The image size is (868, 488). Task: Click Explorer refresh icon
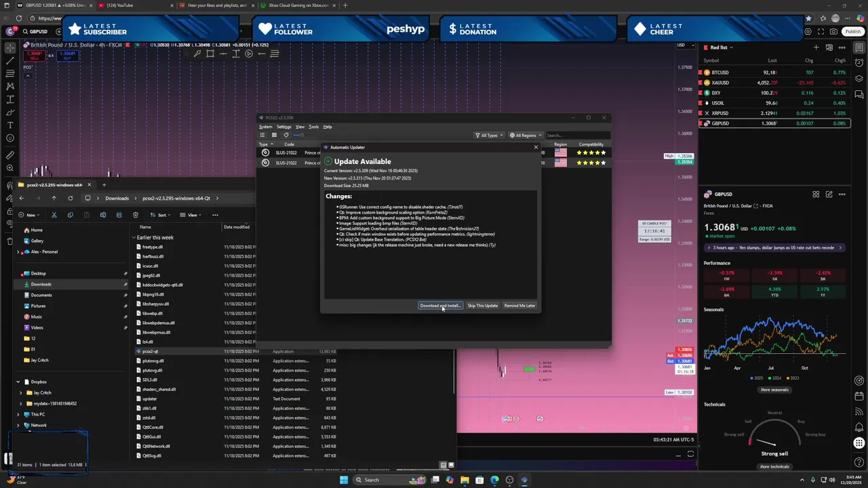70,199
